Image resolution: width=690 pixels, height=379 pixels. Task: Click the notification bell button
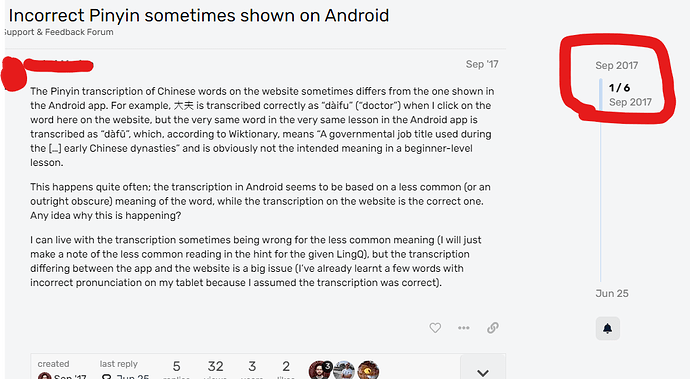click(x=608, y=328)
